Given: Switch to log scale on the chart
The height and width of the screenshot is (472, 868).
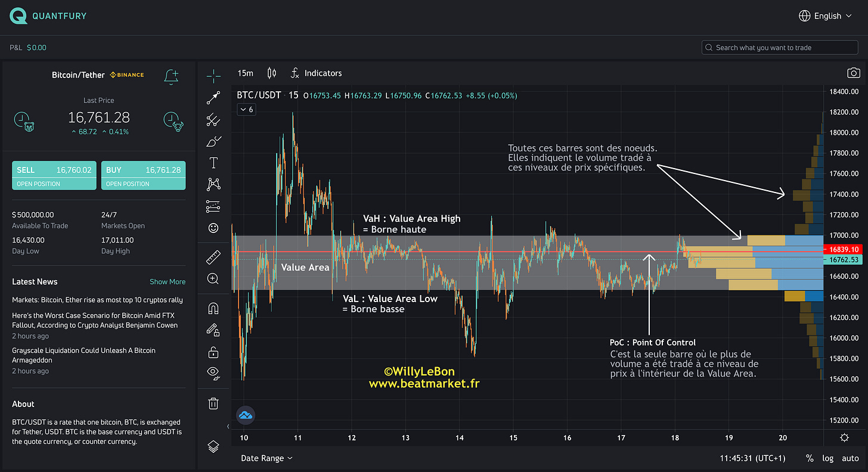Looking at the screenshot, I should [x=828, y=458].
